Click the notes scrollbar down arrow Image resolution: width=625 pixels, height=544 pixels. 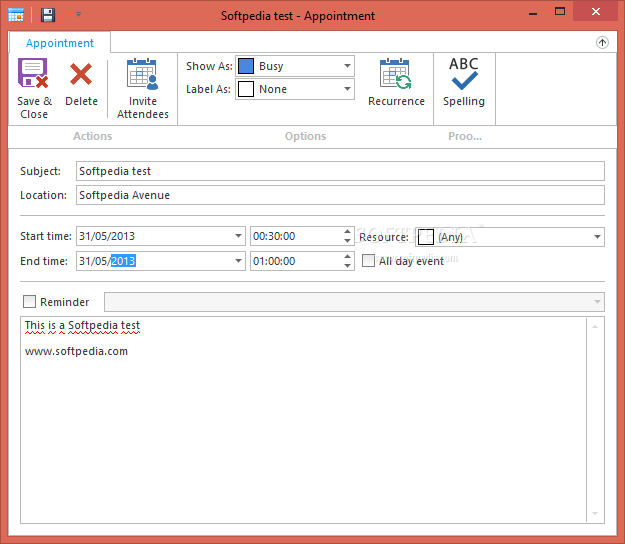pyautogui.click(x=595, y=513)
